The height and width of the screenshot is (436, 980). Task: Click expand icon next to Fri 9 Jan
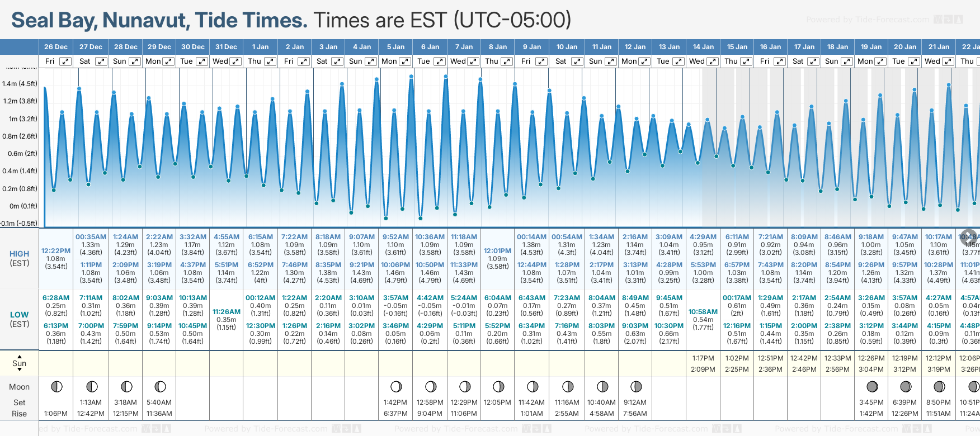pos(541,61)
